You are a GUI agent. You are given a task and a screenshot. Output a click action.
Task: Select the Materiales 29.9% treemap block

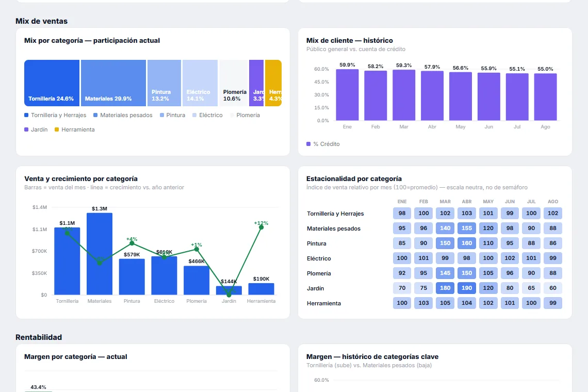click(113, 83)
